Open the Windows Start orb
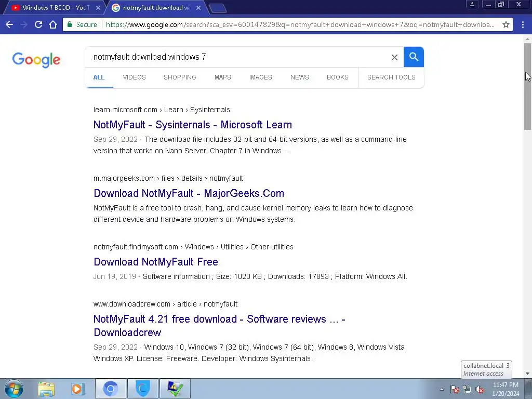This screenshot has width=532, height=399. tap(14, 389)
